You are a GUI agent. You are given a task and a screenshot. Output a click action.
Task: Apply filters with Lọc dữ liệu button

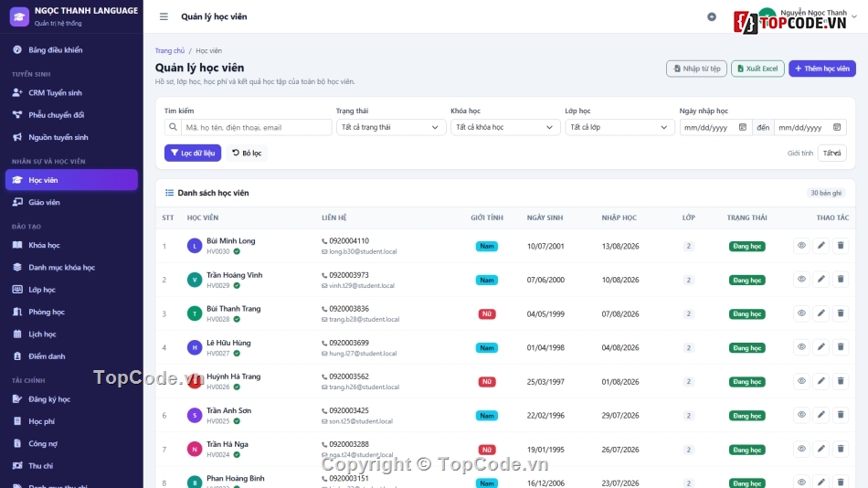[193, 153]
